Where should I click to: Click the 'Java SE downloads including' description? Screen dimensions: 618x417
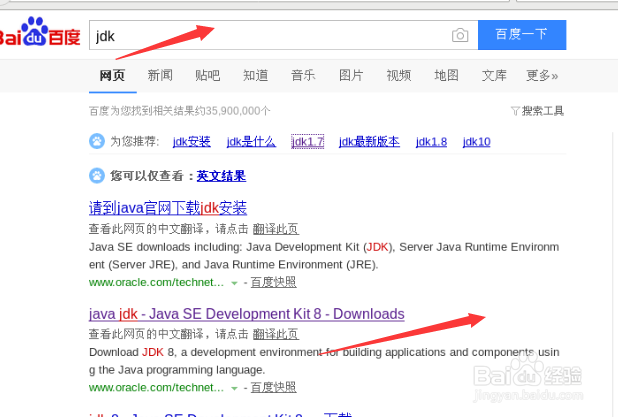pos(324,256)
